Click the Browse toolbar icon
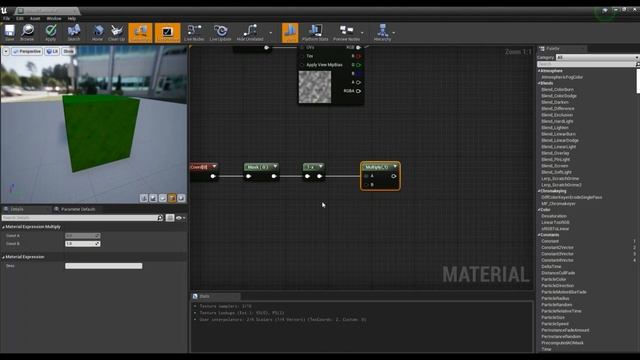Screen dimensions: 640x360 (27, 32)
